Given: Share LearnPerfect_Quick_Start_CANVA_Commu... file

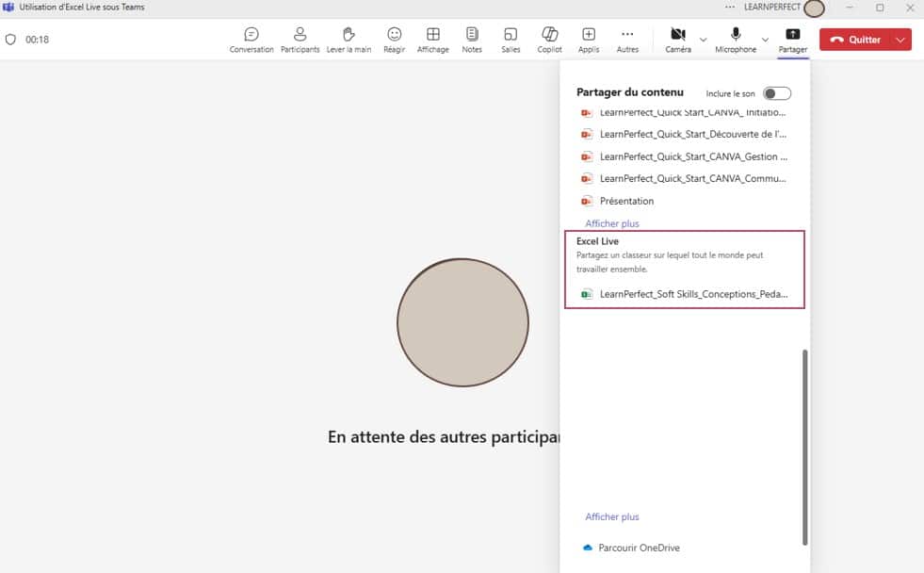Looking at the screenshot, I should (684, 179).
